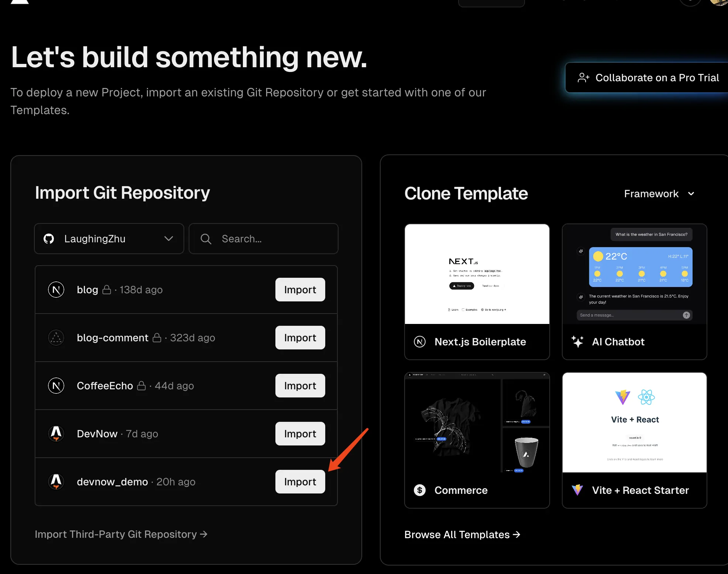Select the Next.js Boilerplate template thumbnail

tap(477, 274)
